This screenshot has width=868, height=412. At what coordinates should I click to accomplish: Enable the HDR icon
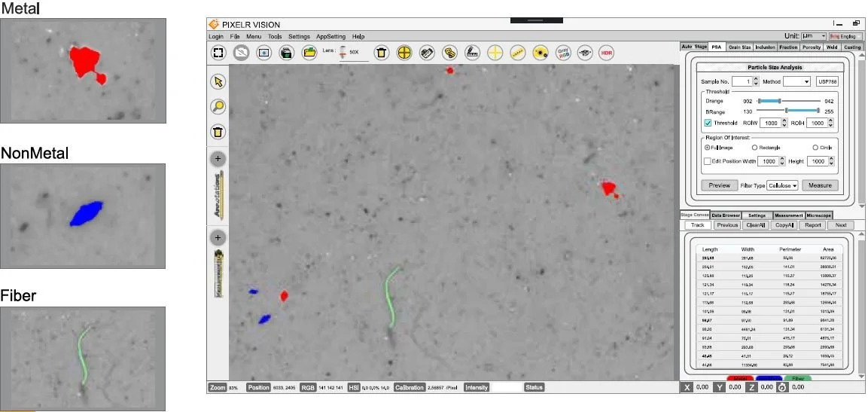(607, 53)
